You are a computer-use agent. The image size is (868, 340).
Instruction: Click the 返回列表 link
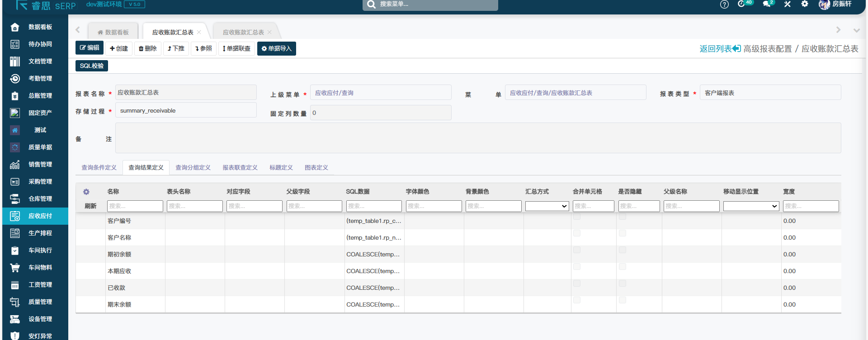tap(720, 49)
